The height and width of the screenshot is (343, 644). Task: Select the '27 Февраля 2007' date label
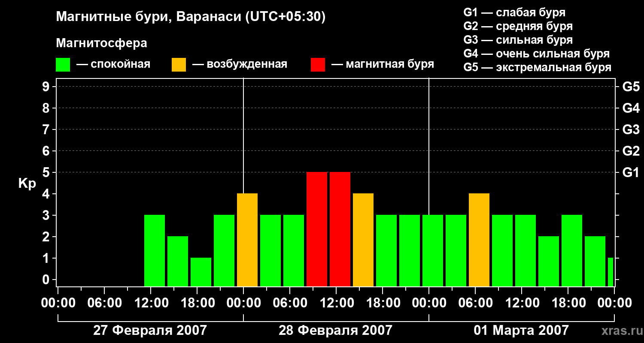tap(150, 331)
